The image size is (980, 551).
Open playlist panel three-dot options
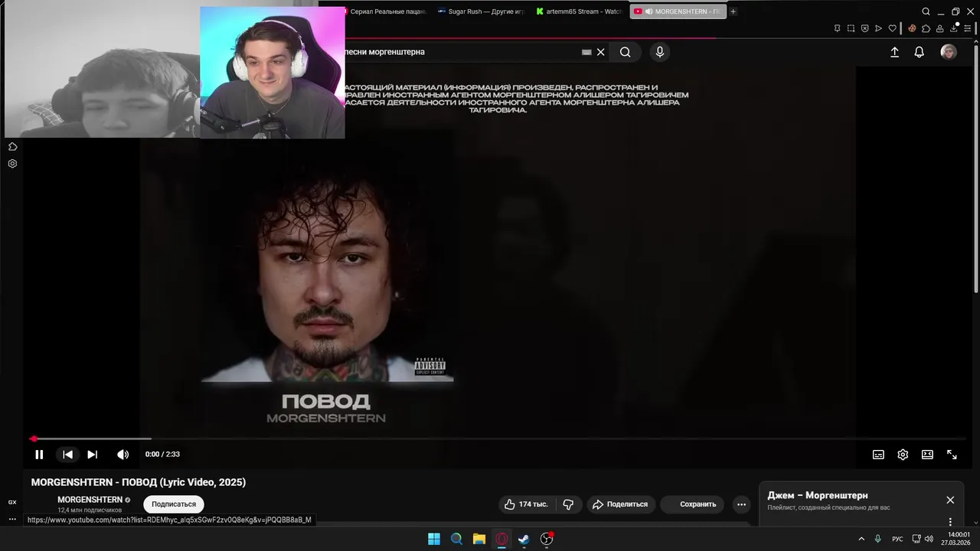coord(950,522)
